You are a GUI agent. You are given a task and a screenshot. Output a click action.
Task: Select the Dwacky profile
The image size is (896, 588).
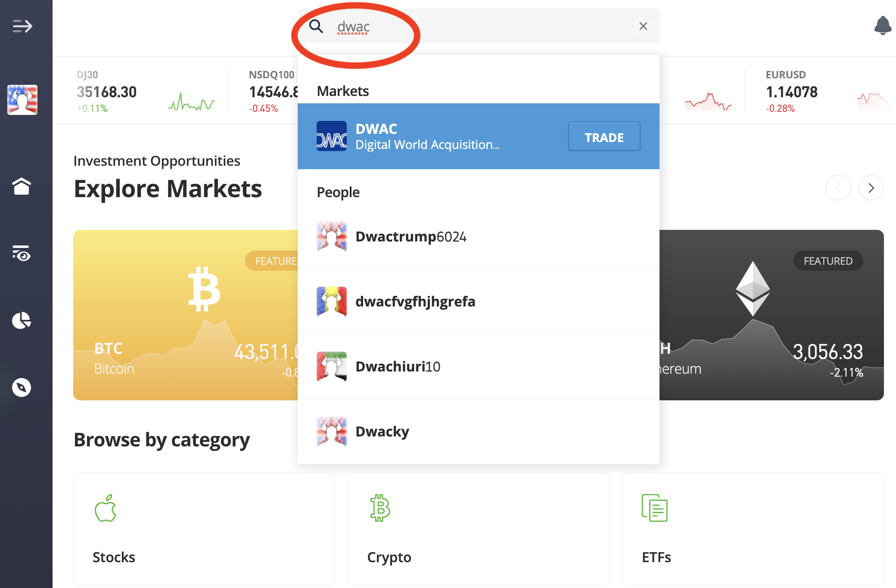(x=382, y=432)
